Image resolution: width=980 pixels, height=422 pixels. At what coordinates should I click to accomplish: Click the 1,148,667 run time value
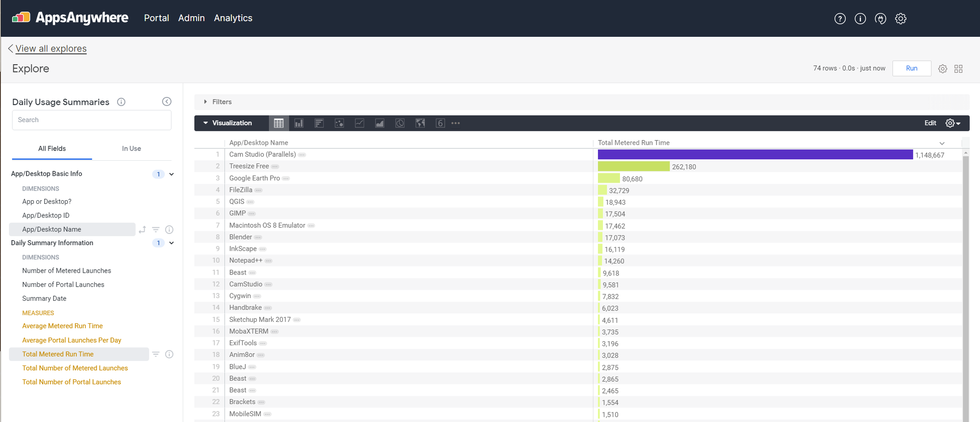[929, 155]
